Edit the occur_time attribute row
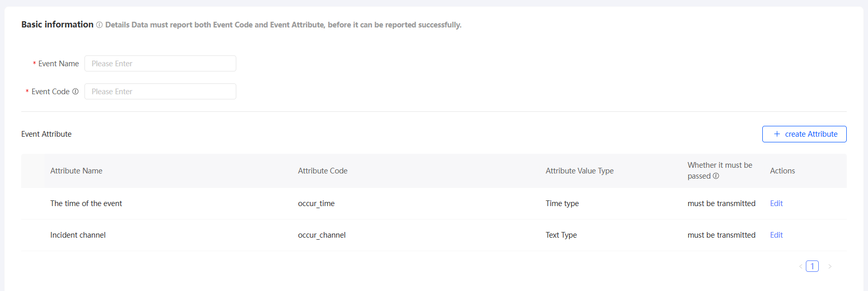 (776, 203)
